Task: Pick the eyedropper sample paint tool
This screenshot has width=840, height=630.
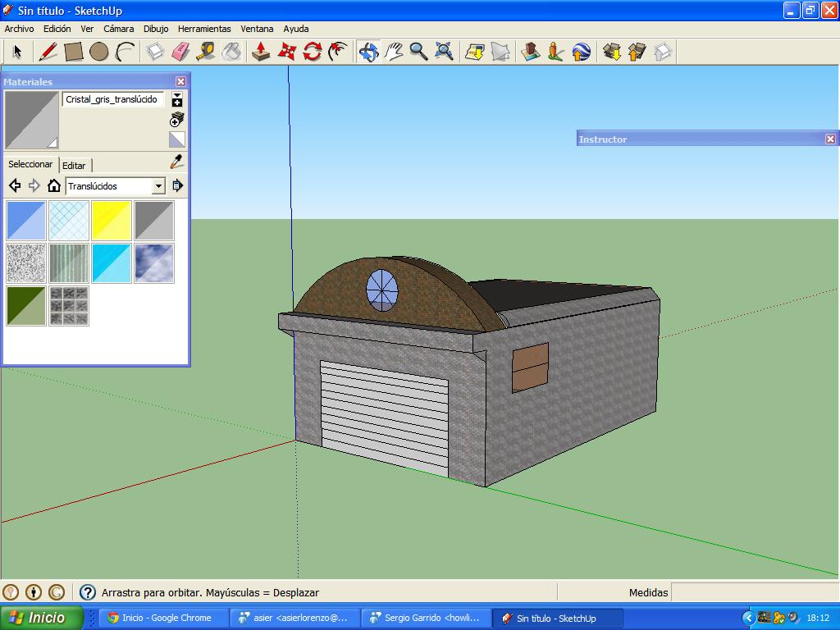Action: point(176,162)
